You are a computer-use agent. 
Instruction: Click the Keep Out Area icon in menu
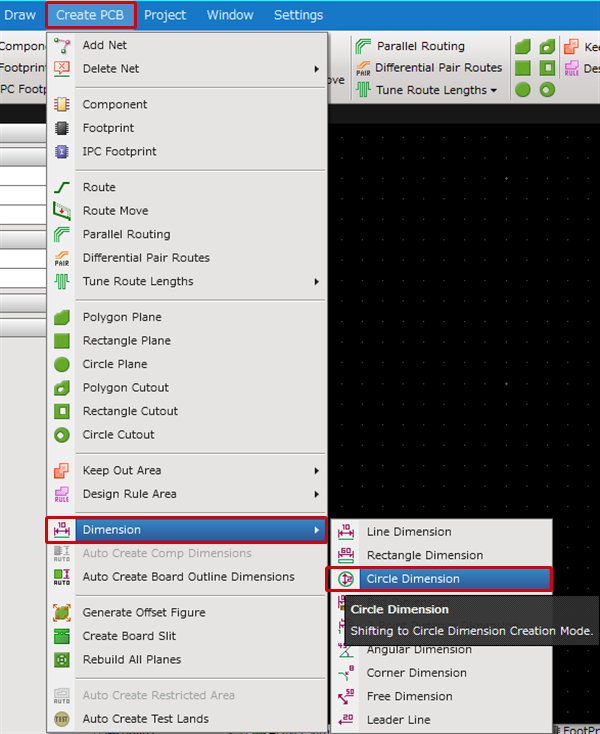(62, 470)
